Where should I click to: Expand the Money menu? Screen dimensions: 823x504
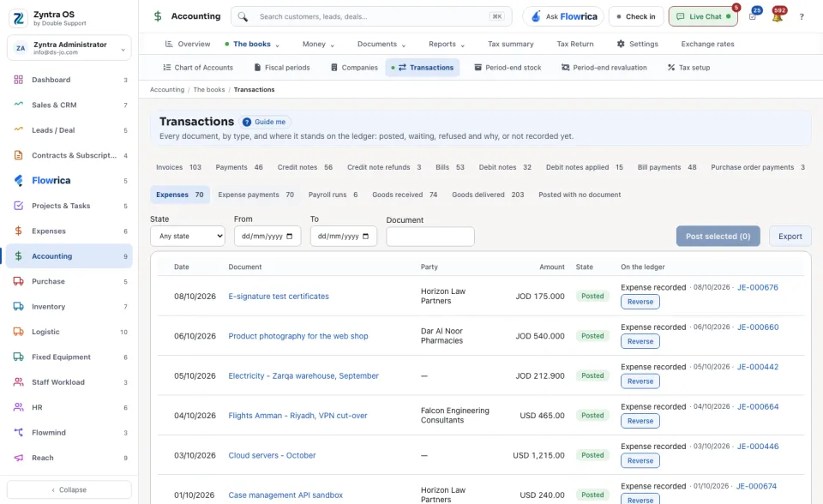tap(318, 44)
